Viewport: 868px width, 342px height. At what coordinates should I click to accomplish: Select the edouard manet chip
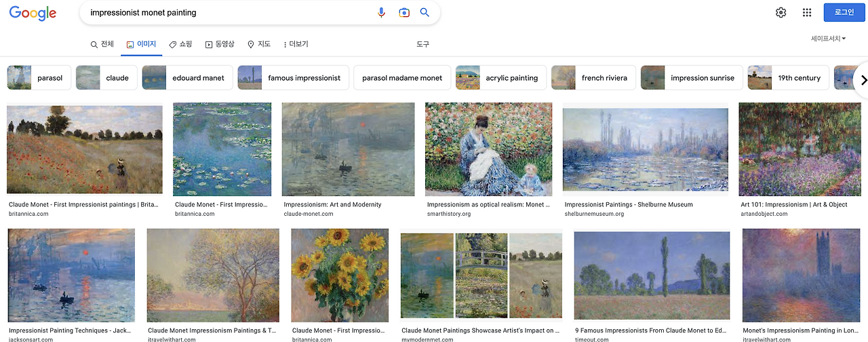coord(188,78)
